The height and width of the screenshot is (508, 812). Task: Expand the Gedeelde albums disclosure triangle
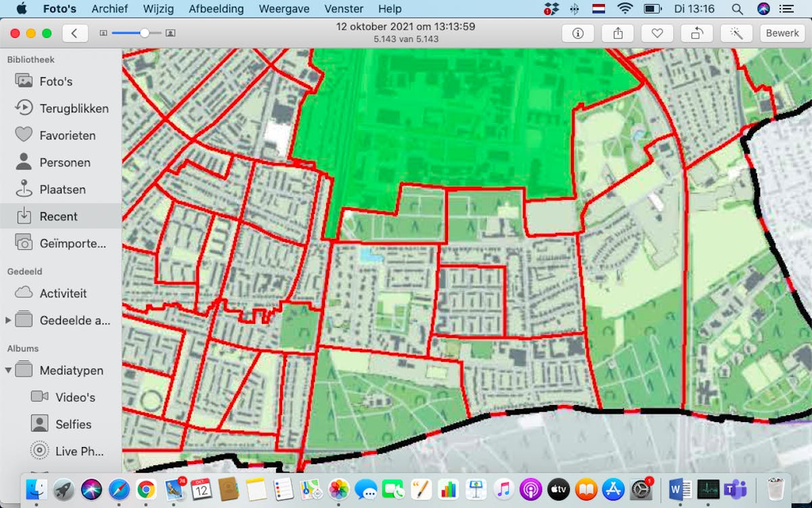click(8, 320)
